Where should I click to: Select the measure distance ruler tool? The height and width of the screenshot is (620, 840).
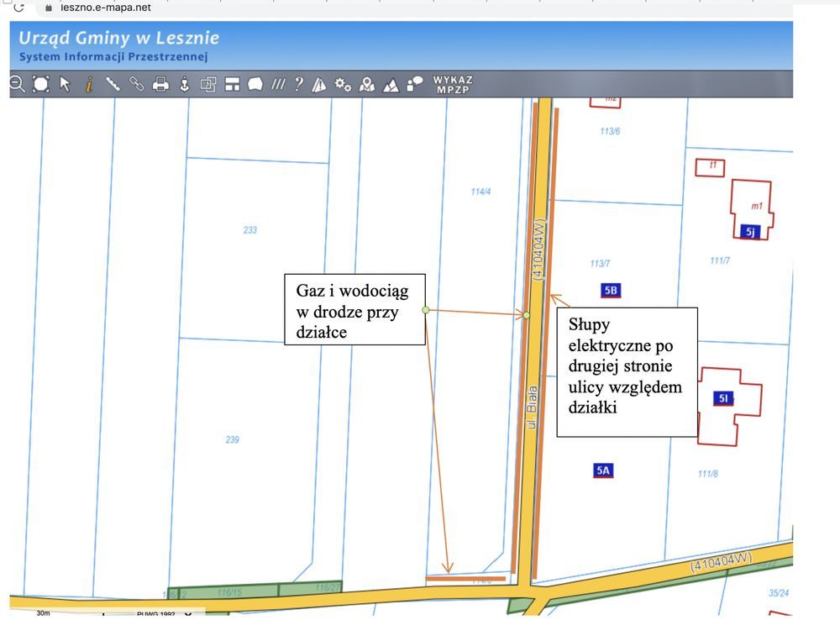click(x=113, y=84)
